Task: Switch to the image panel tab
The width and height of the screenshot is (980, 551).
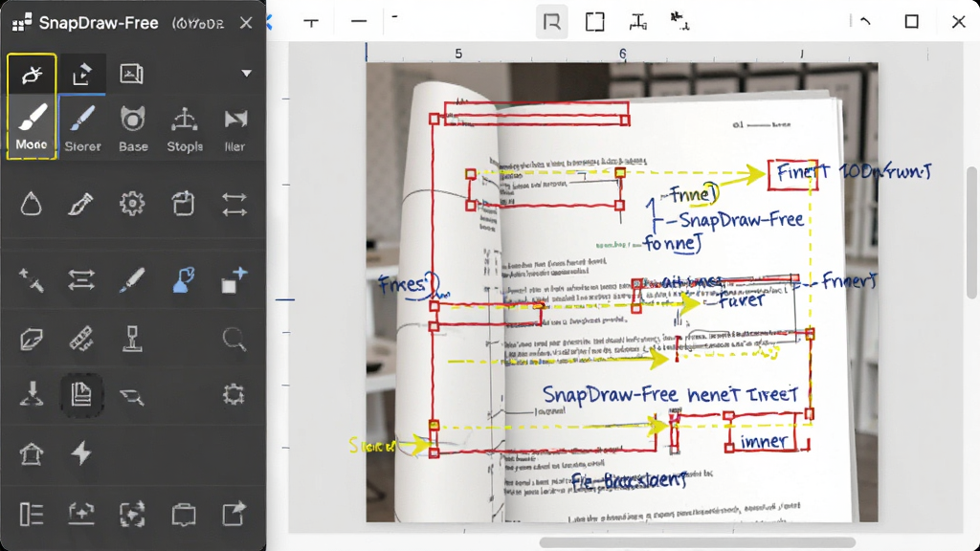Action: [x=131, y=74]
